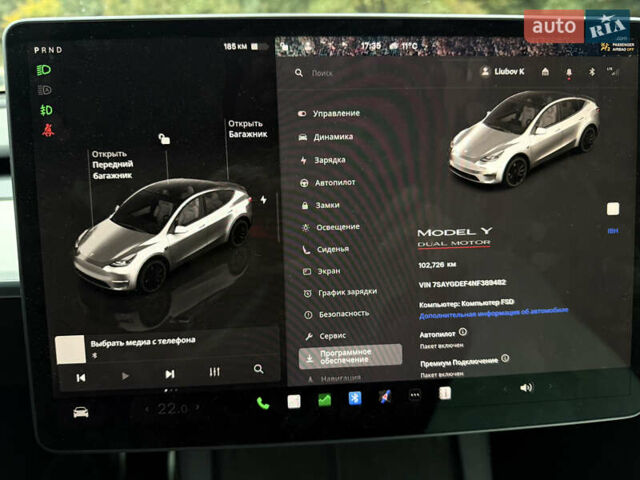This screenshot has width=640, height=480.
Task: Tap the battery range 185 км indicator
Action: [246, 47]
